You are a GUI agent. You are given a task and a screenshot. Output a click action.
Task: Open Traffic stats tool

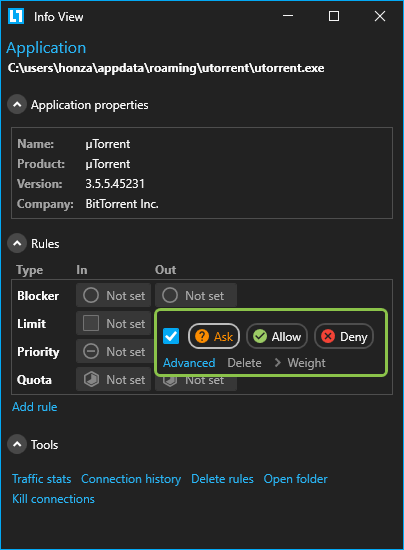pyautogui.click(x=41, y=479)
